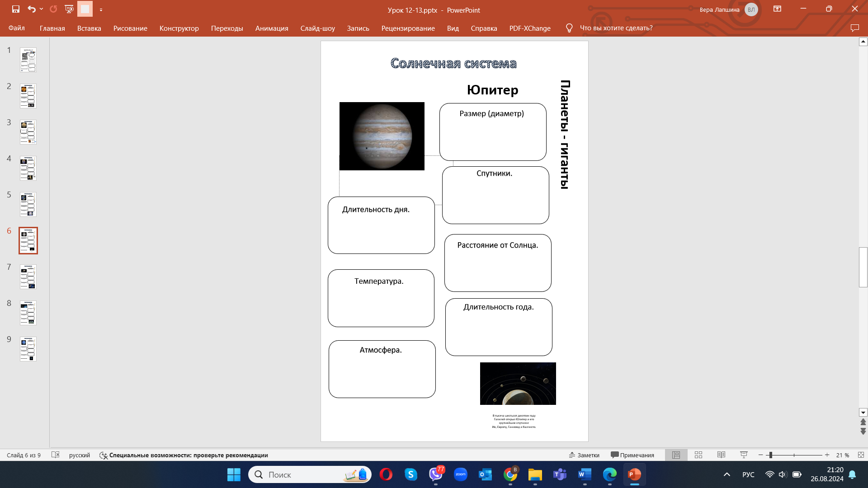Select the Вид tab
Screen dimensions: 868x488
[453, 28]
